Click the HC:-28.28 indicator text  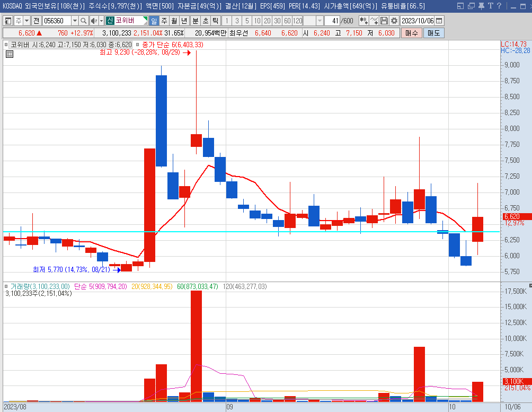(x=516, y=50)
